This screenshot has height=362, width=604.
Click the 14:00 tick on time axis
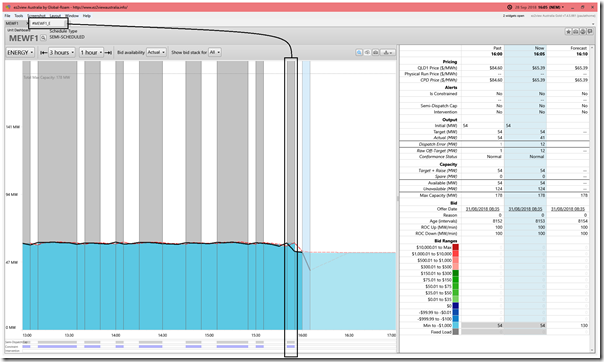tap(116, 335)
